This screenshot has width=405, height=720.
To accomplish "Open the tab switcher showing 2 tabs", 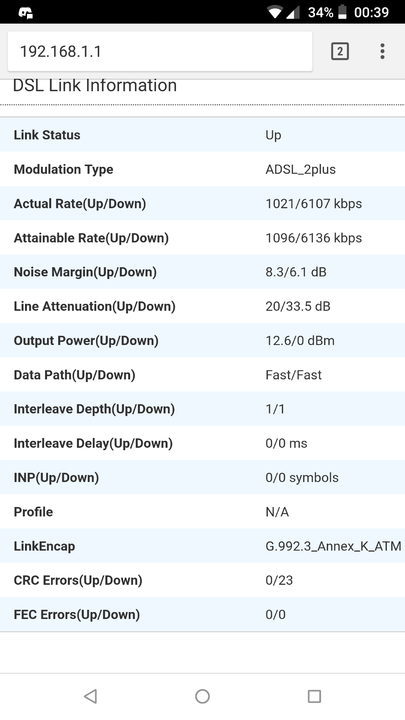I will pos(340,51).
